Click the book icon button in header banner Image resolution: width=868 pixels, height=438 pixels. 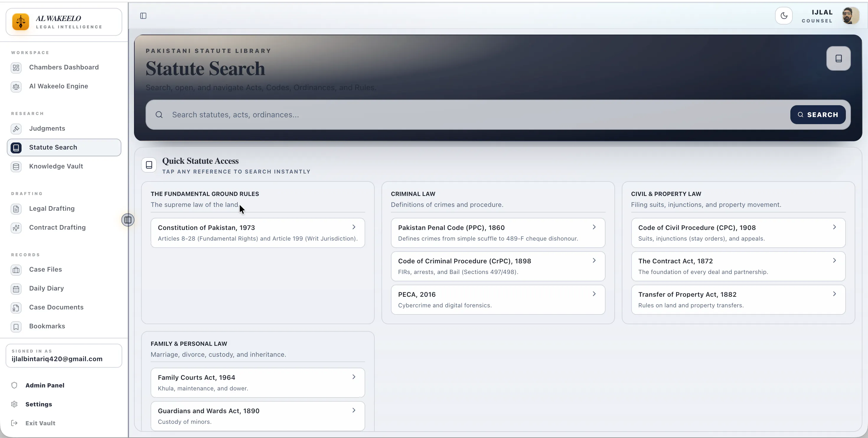pyautogui.click(x=838, y=58)
